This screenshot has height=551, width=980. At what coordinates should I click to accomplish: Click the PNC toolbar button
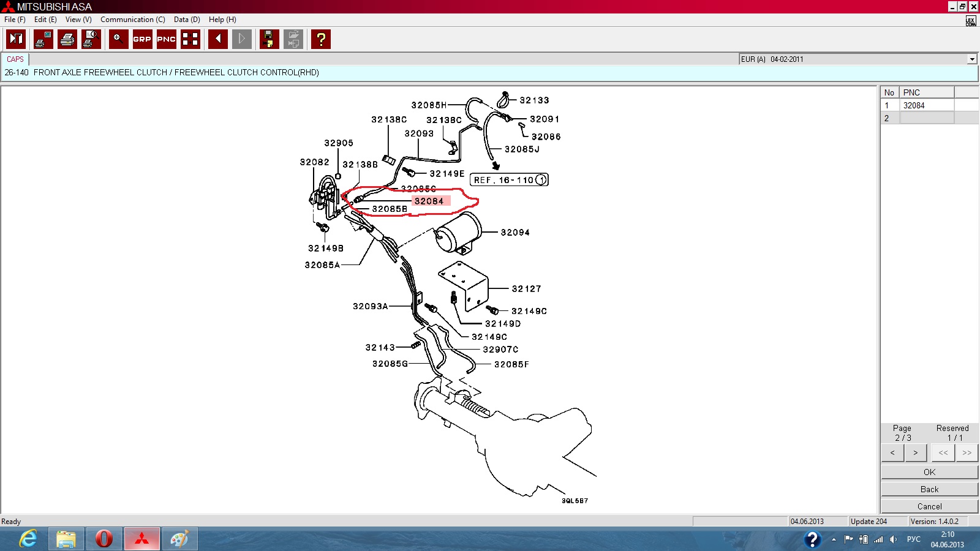pos(167,39)
